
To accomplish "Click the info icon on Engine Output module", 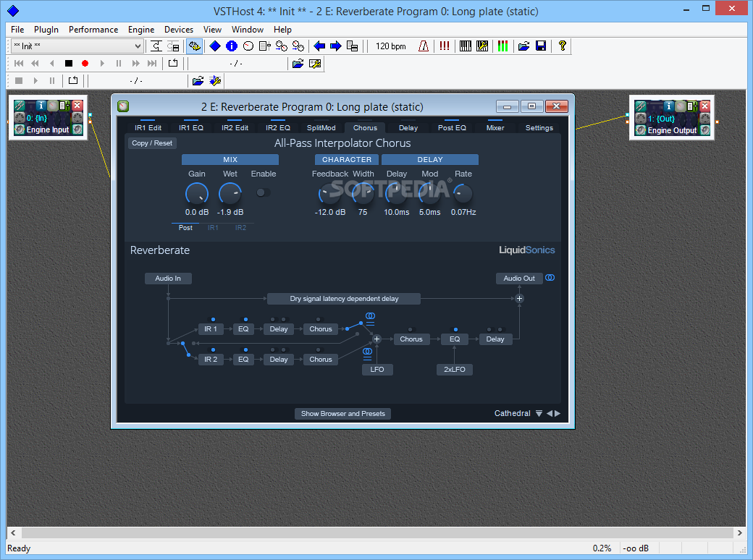I will coord(668,106).
